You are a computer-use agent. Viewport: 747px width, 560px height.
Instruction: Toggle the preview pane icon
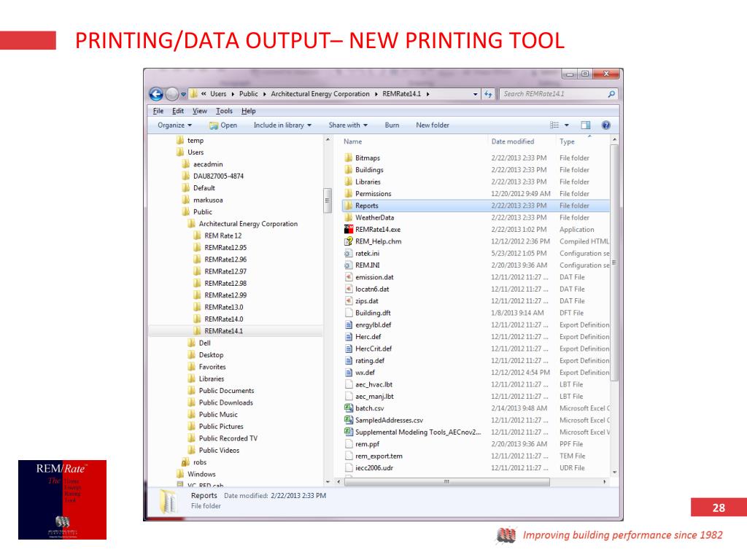pyautogui.click(x=586, y=125)
